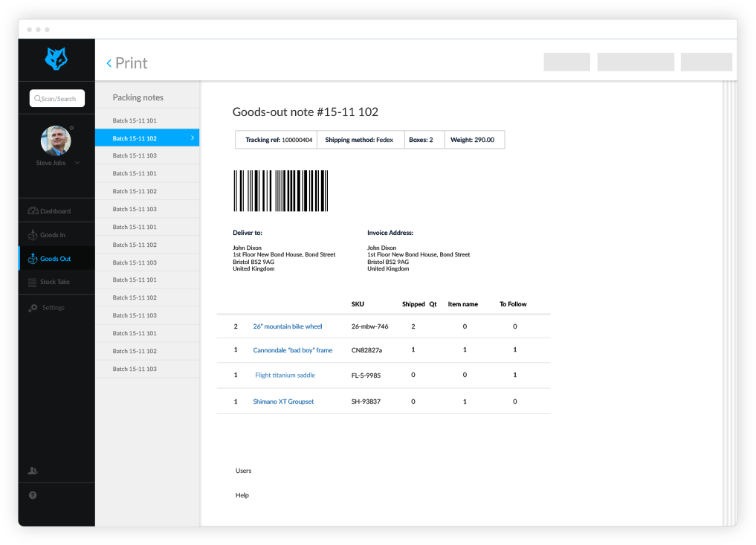Click the back chevron next to Print
Screen dimensions: 756x545
tap(109, 63)
